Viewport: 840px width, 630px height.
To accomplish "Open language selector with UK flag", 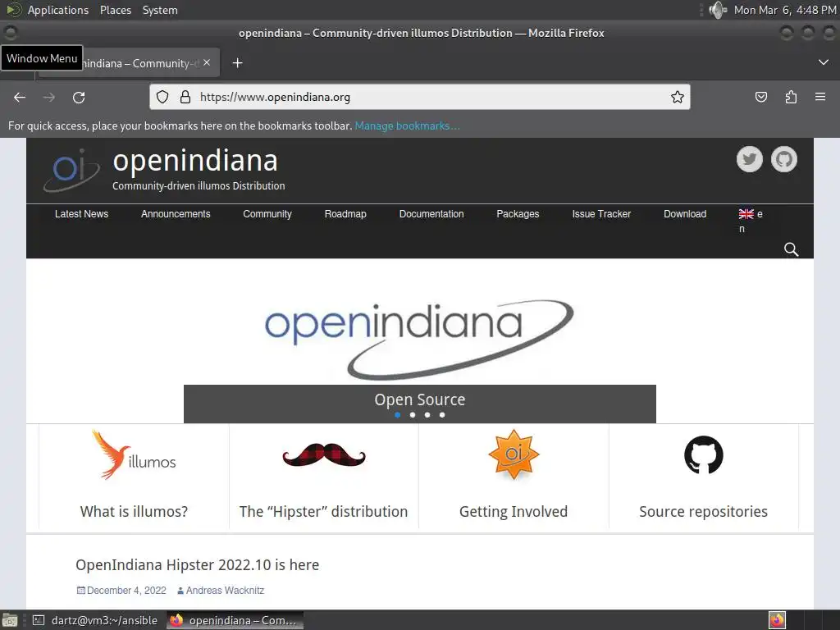I will 751,221.
